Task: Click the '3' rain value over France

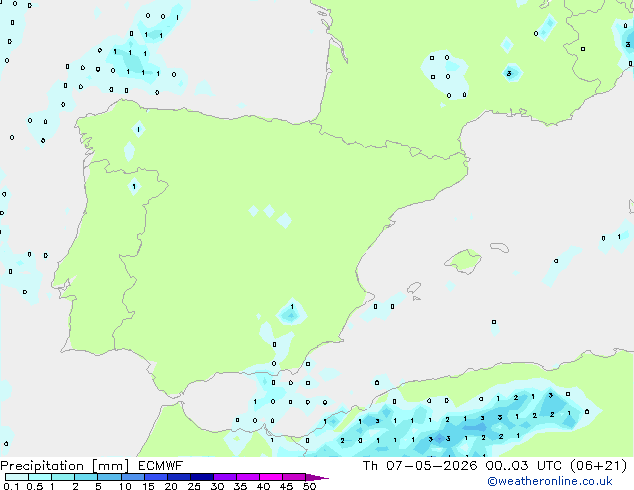Action: [x=509, y=73]
